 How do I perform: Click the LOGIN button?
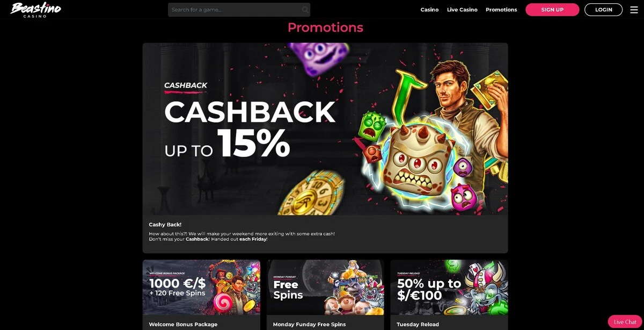click(x=604, y=10)
